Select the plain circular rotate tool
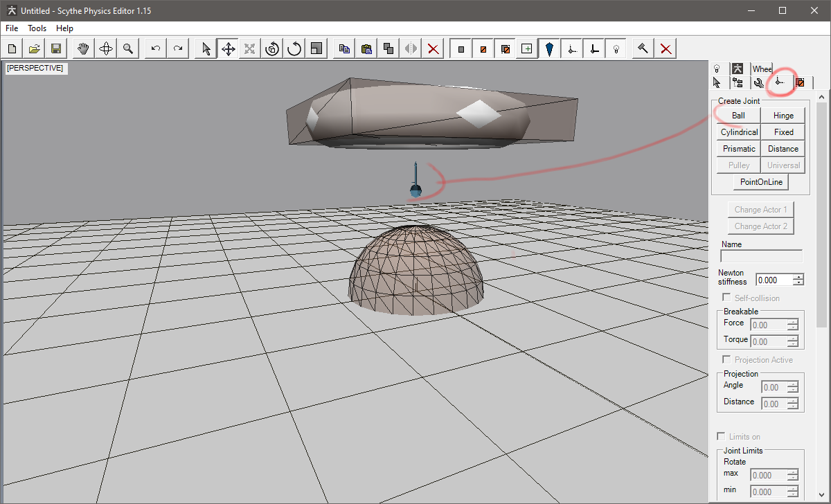 (x=294, y=48)
